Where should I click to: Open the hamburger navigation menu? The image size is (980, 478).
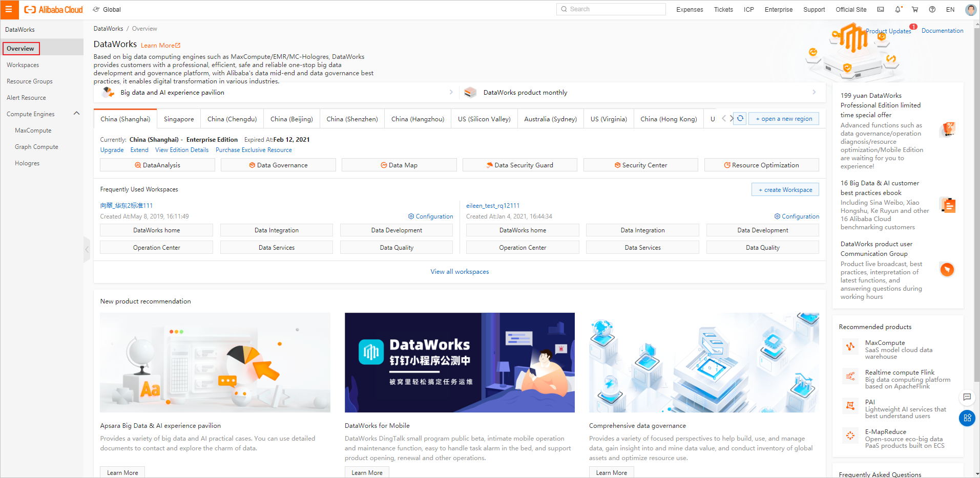pyautogui.click(x=9, y=9)
